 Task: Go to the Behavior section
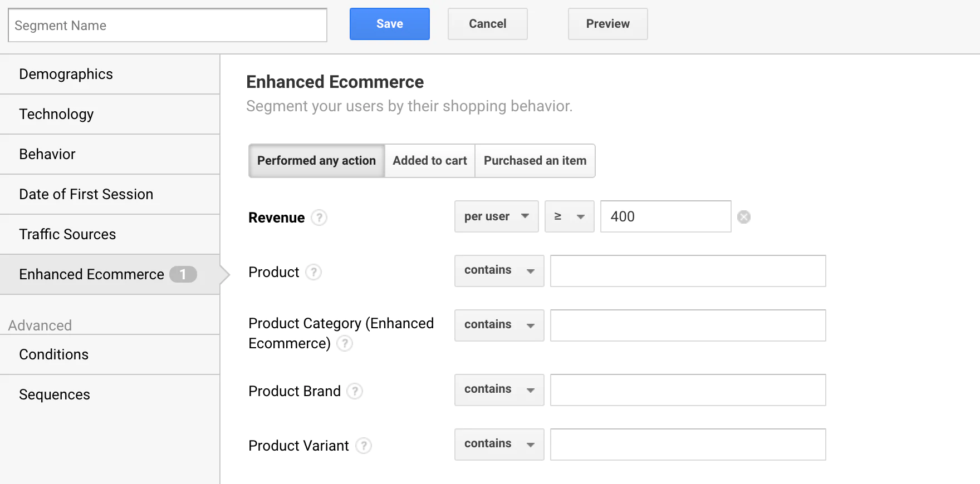tap(110, 154)
